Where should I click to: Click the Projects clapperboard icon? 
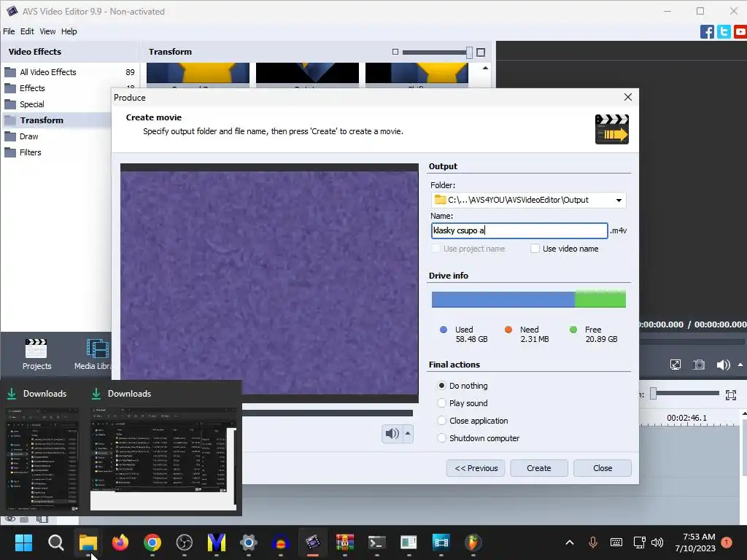pyautogui.click(x=36, y=349)
